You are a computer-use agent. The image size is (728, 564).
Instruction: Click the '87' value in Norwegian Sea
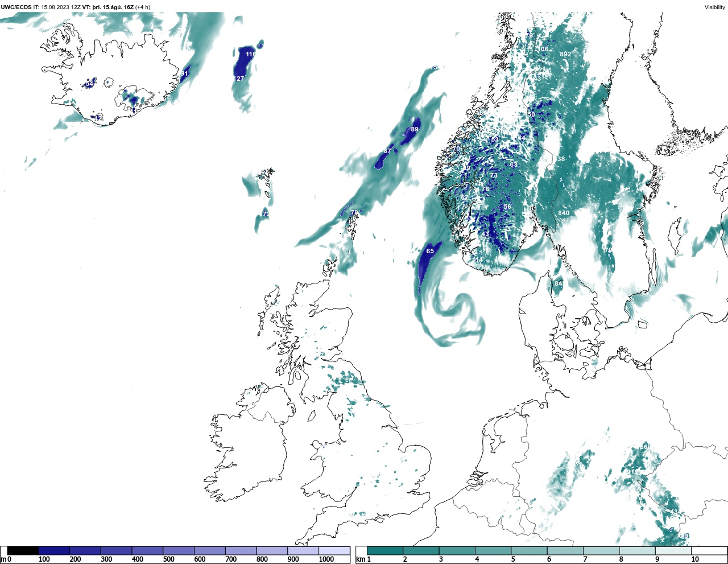tap(387, 151)
